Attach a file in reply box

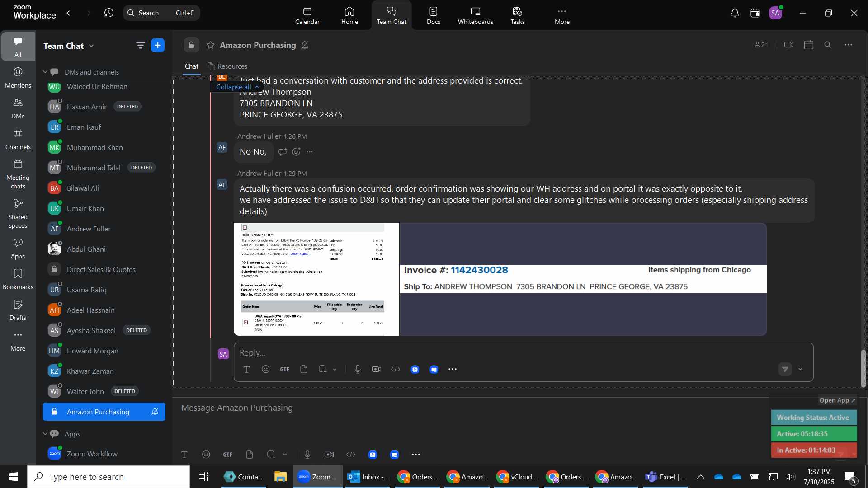(304, 370)
